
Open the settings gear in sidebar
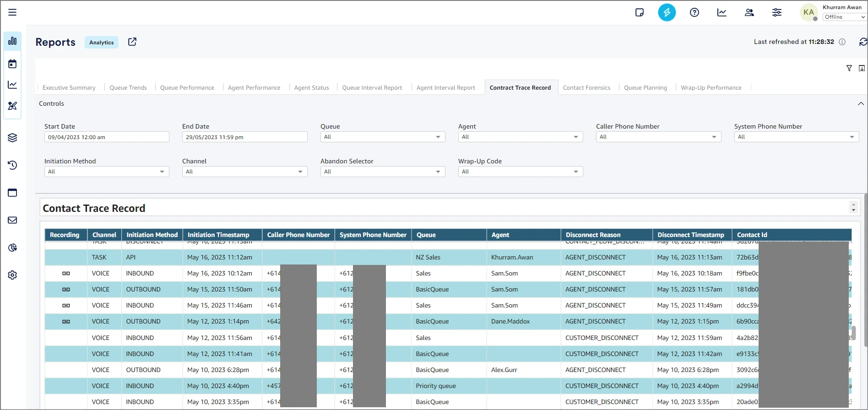click(x=12, y=275)
